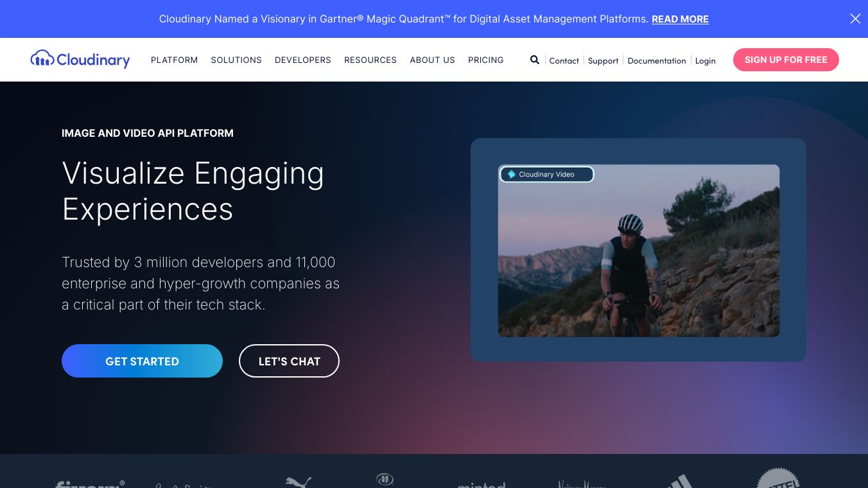Click the IMAGE AND VIDEO API PLATFORM label
Viewport: 868px width, 488px height.
point(148,133)
